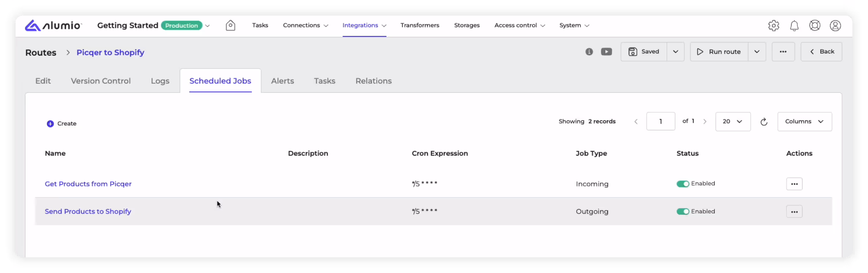Screen dimensions: 868x273
Task: Click Outgoing job type cell
Action: (592, 212)
